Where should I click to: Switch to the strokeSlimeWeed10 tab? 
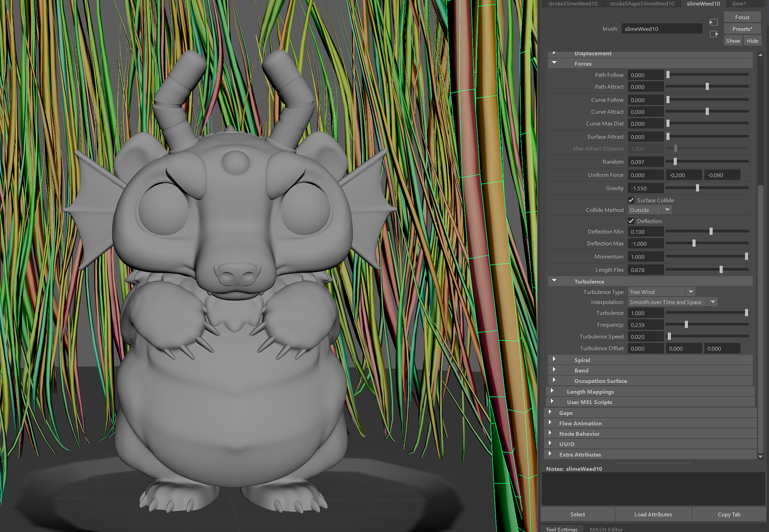point(573,4)
